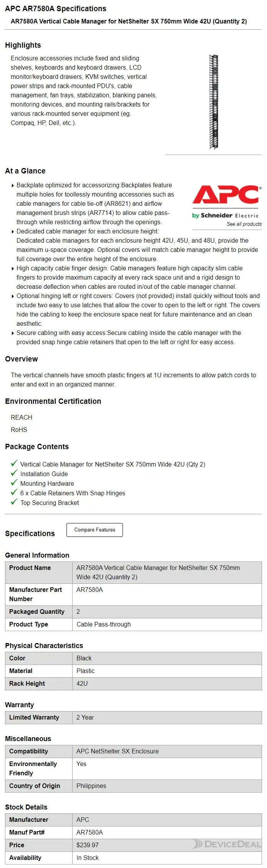This screenshot has width=267, height=868.
Task: Click the Specifications section heading
Action: [x=30, y=533]
